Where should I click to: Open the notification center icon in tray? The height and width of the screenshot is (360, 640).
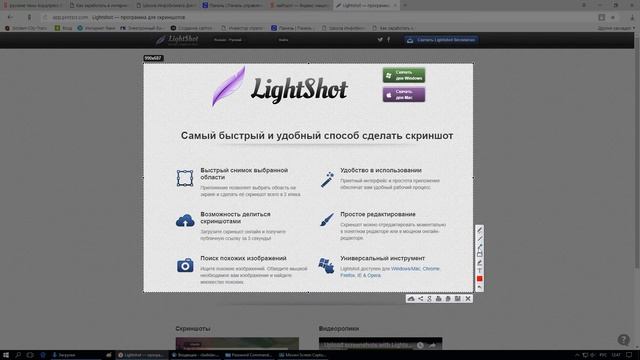coord(629,355)
